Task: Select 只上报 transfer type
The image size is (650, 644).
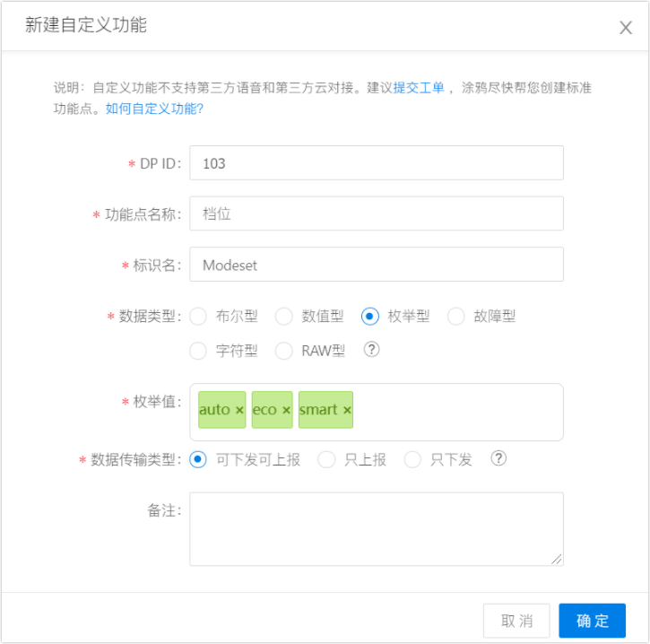Action: pos(327,459)
